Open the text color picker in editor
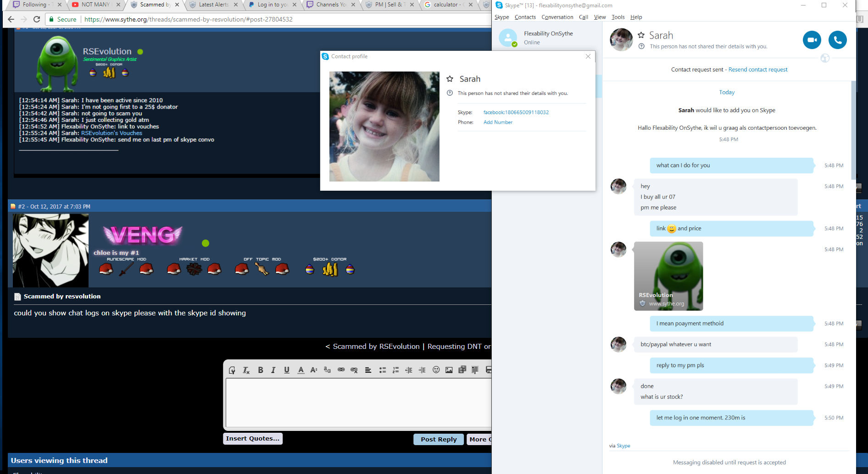Viewport: 868px width, 474px height. 301,370
